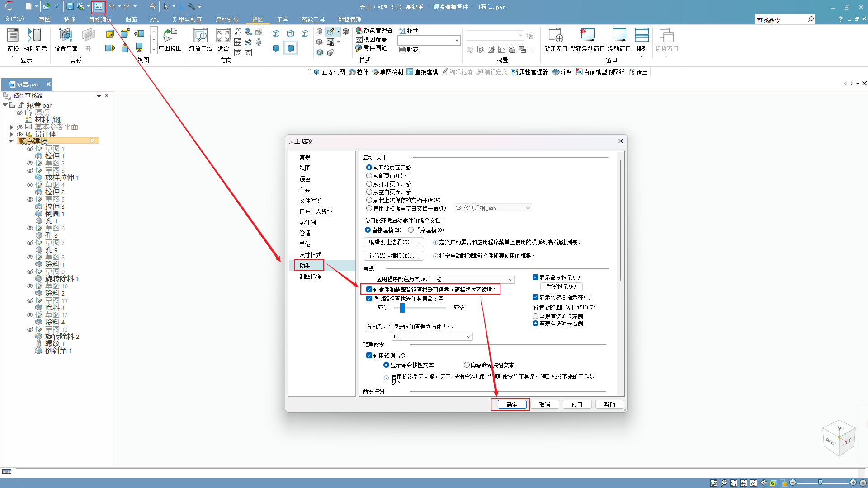Open the 颜色管理器 color manager
Screen dimensions: 868x488
(x=374, y=31)
